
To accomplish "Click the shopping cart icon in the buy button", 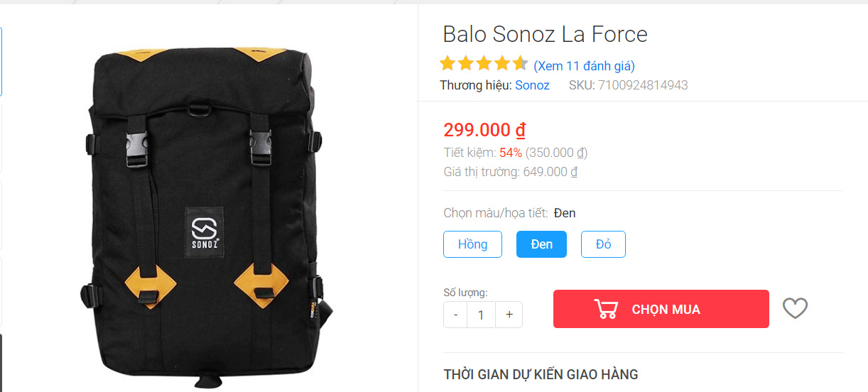I will point(606,309).
